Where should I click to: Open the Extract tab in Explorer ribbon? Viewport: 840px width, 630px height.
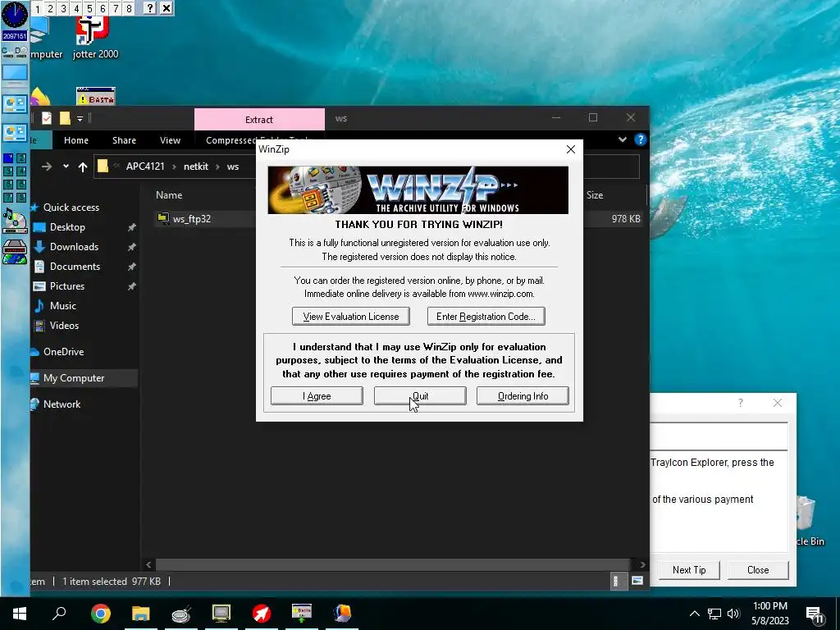tap(259, 120)
